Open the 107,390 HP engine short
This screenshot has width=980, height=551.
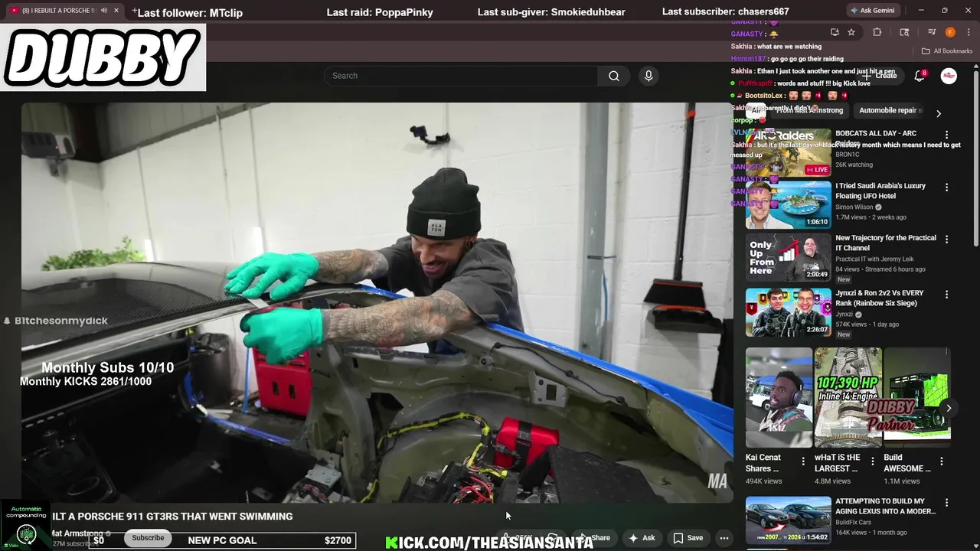click(848, 397)
